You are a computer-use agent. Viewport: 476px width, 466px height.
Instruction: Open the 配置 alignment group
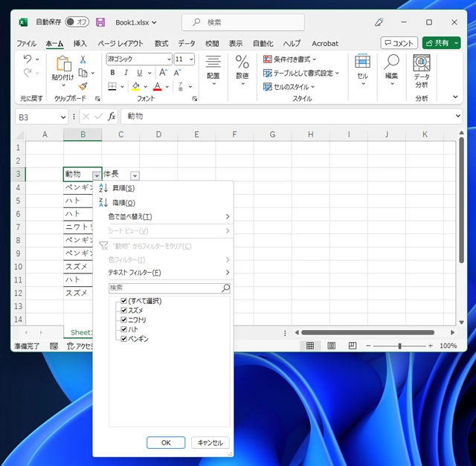point(213,71)
